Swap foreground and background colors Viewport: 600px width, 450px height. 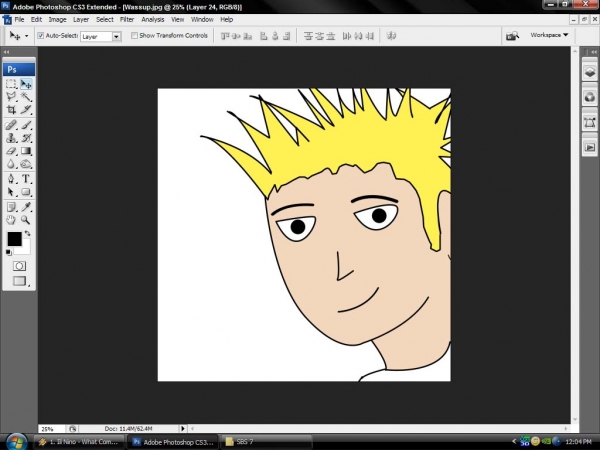point(28,233)
